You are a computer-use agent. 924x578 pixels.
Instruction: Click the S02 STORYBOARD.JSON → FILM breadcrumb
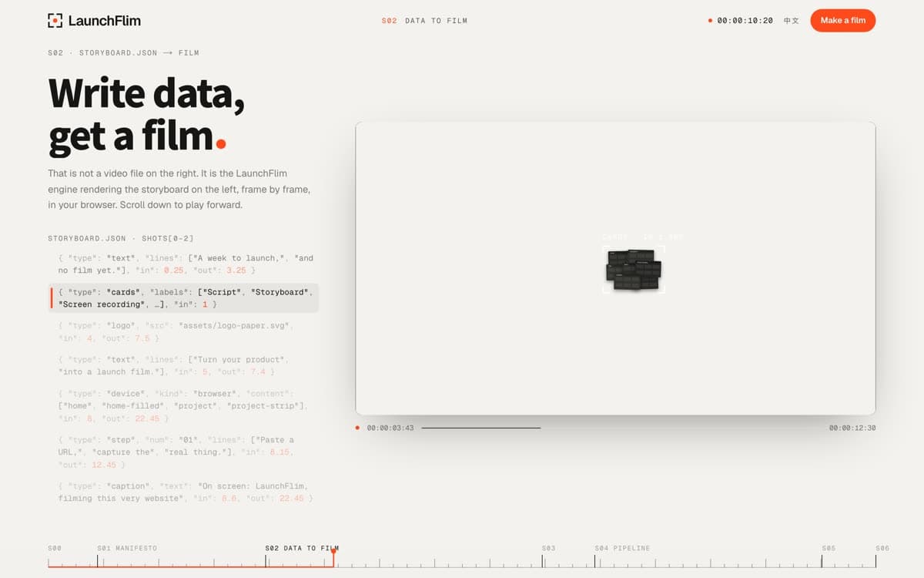click(x=123, y=53)
